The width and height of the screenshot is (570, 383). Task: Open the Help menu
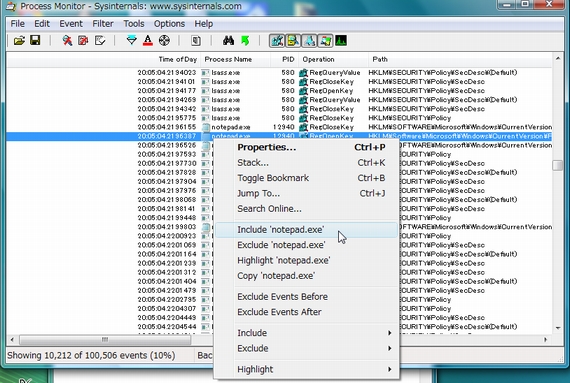(x=204, y=24)
